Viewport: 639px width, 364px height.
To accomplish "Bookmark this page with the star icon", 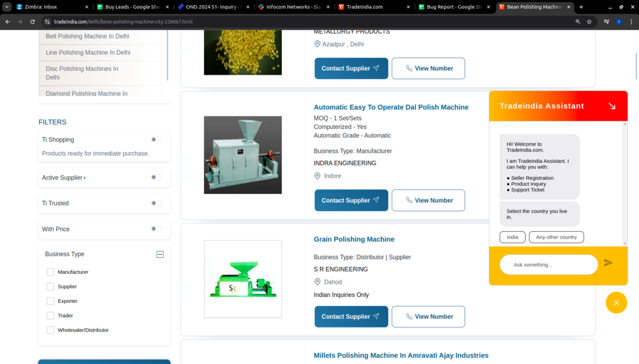I will tap(589, 22).
